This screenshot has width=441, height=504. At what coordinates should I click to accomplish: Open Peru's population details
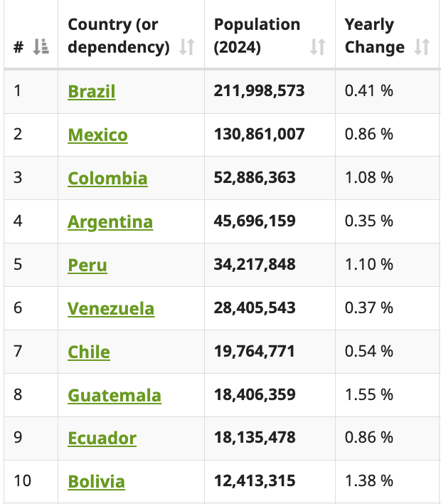coord(87,266)
